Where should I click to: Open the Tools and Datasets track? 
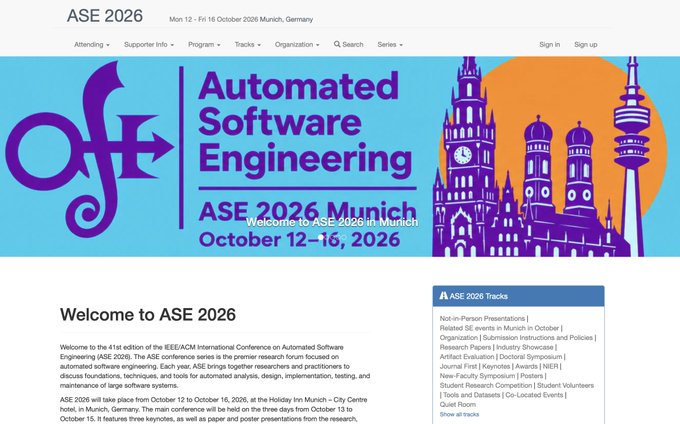tap(471, 395)
